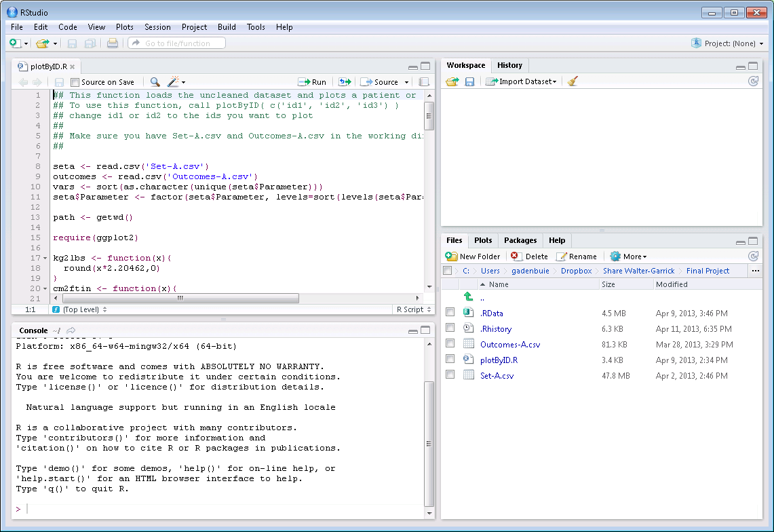Click the view current directory arrow in Console
Image resolution: width=774 pixels, height=532 pixels.
(71, 330)
